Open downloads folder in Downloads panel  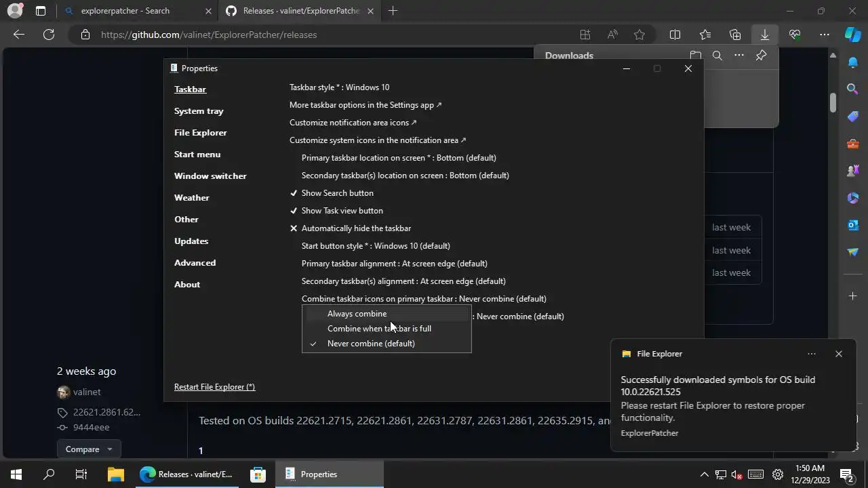[695, 56]
